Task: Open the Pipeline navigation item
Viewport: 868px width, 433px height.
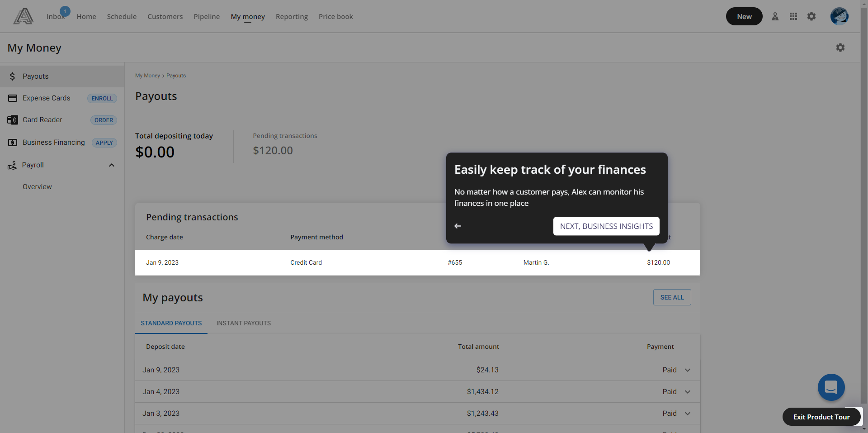Action: tap(207, 16)
